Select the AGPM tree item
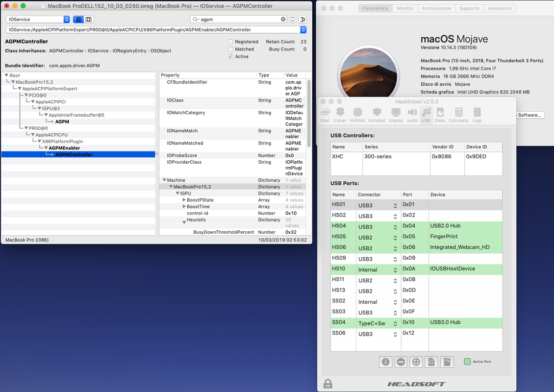The height and width of the screenshot is (392, 554). tap(62, 122)
